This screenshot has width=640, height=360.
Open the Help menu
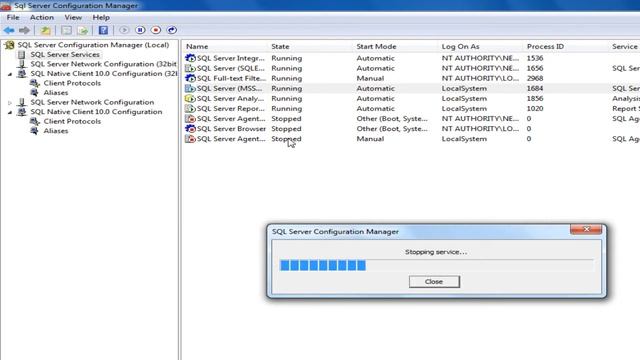pos(101,18)
